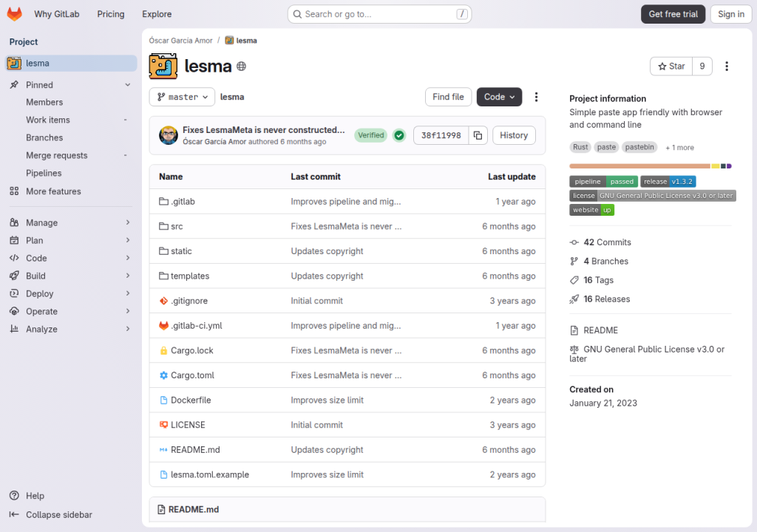Open Branches in the sidebar
The width and height of the screenshot is (757, 532).
coord(44,137)
